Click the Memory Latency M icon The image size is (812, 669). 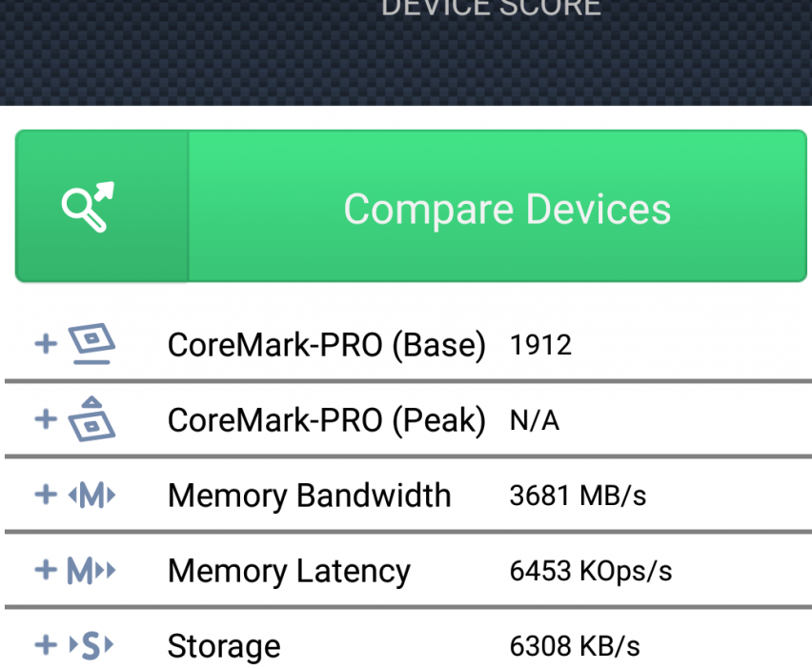[91, 571]
